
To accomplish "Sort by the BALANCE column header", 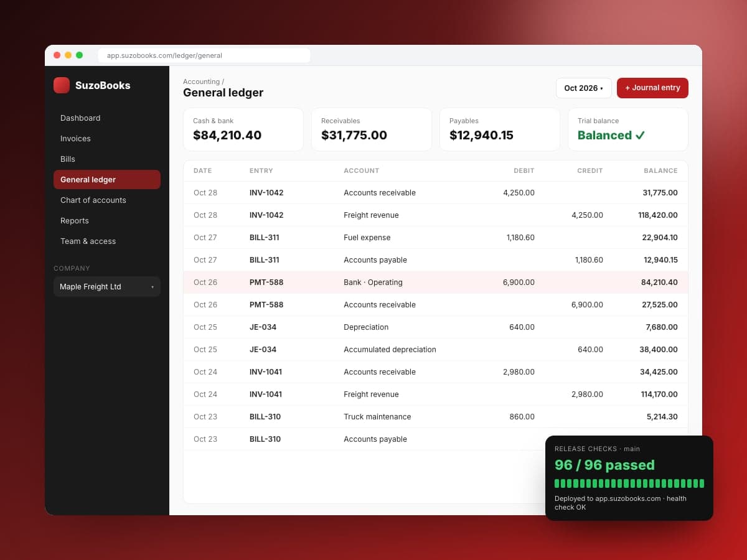I will click(660, 170).
